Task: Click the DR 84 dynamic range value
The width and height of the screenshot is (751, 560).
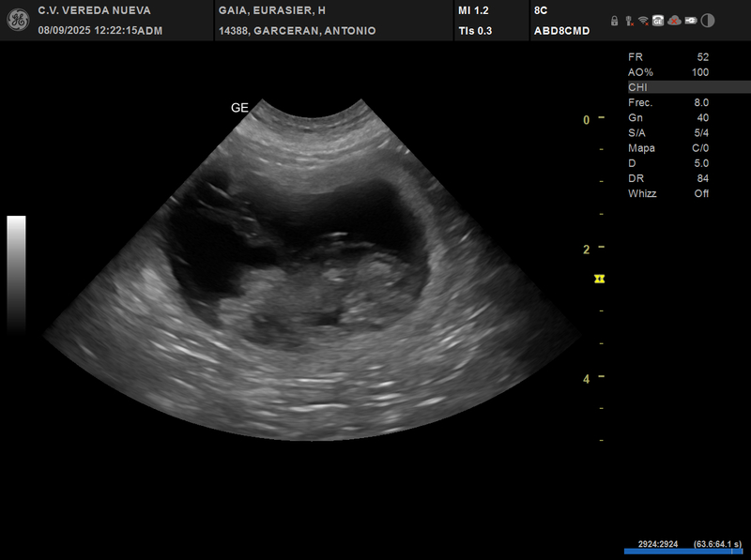Action: pos(668,178)
